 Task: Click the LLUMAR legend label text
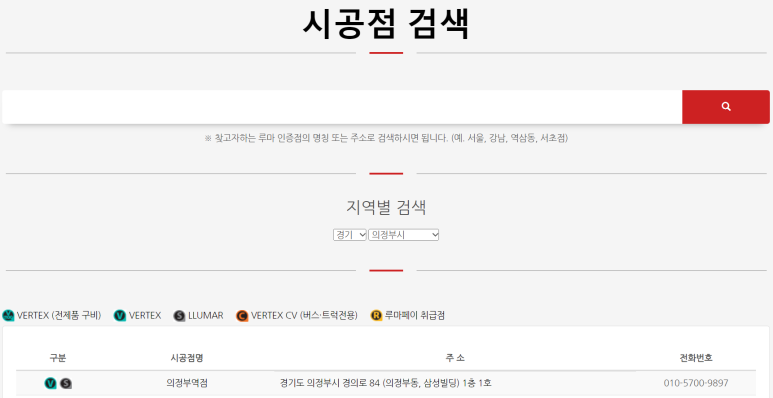(x=206, y=315)
